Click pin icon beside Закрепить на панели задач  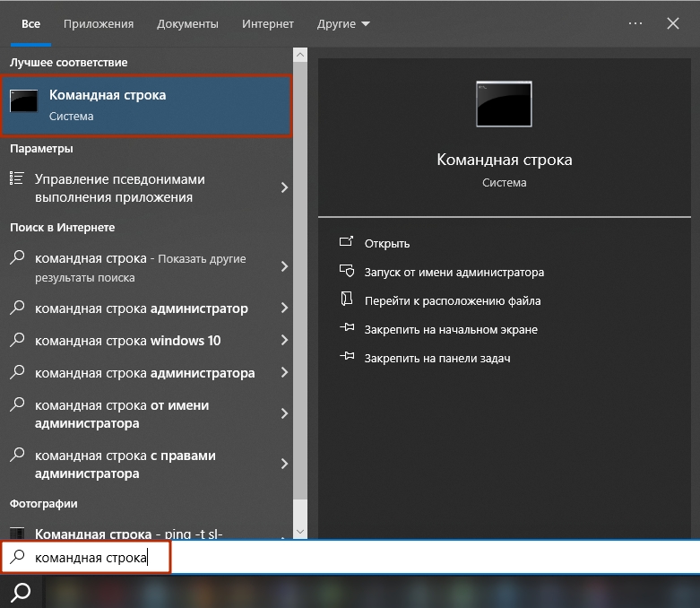tap(347, 358)
